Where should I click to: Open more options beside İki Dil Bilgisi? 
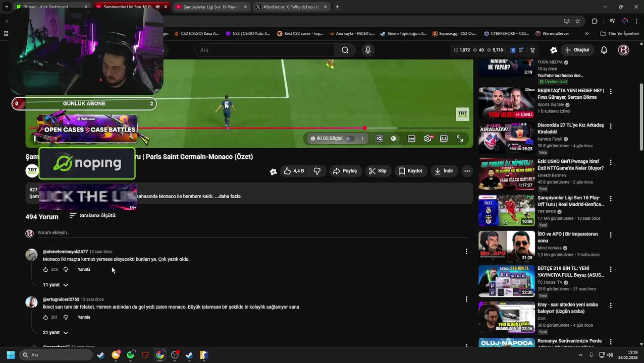(x=362, y=138)
